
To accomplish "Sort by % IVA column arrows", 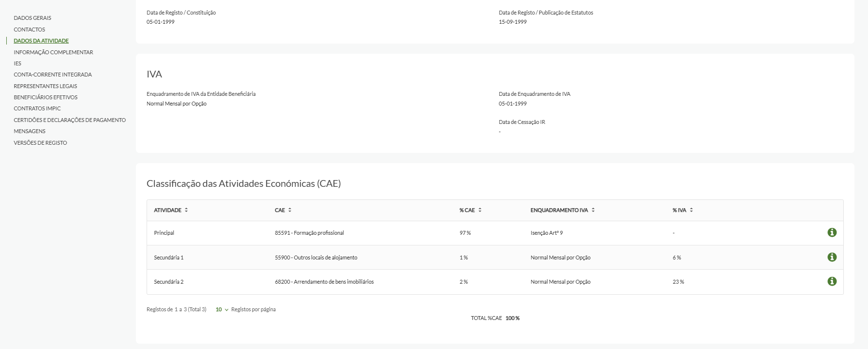I will click(691, 210).
